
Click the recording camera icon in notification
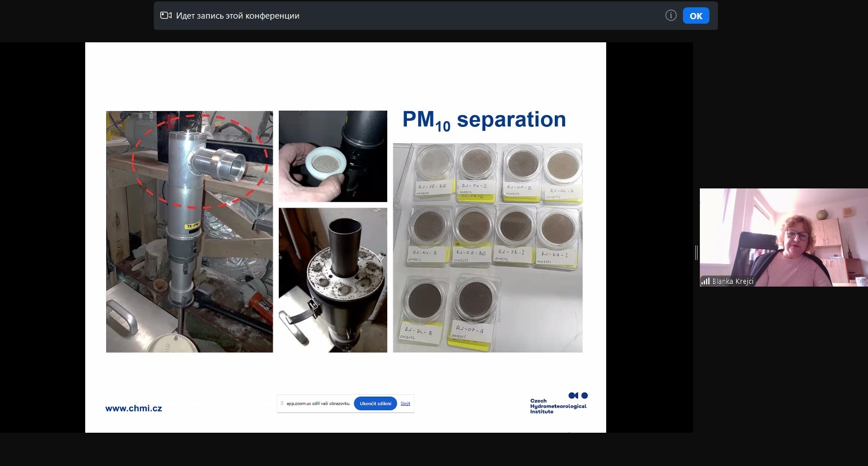(166, 16)
